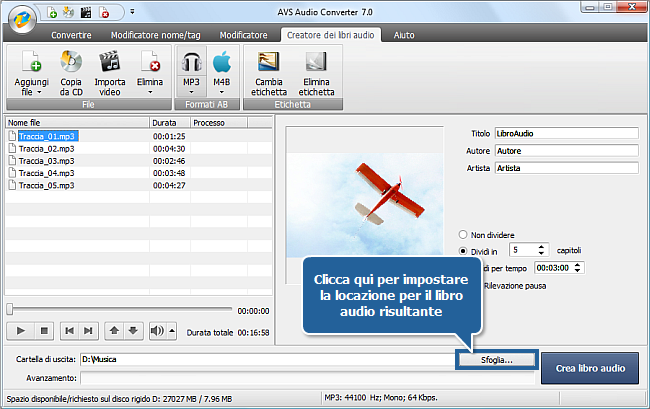Screen dimensions: 650x409
Task: Select the Dividi in capitoli radio button
Action: pos(463,250)
